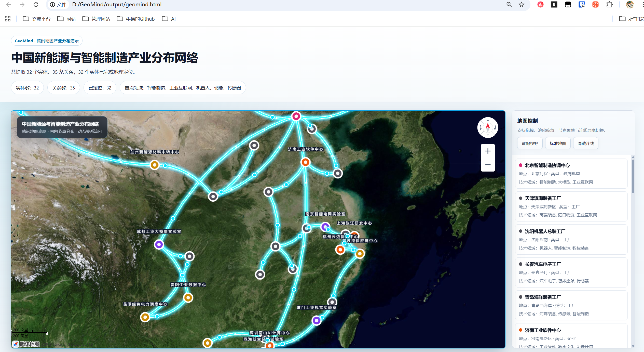Zoom out the map with the minus button
The image size is (644, 352).
tap(488, 165)
